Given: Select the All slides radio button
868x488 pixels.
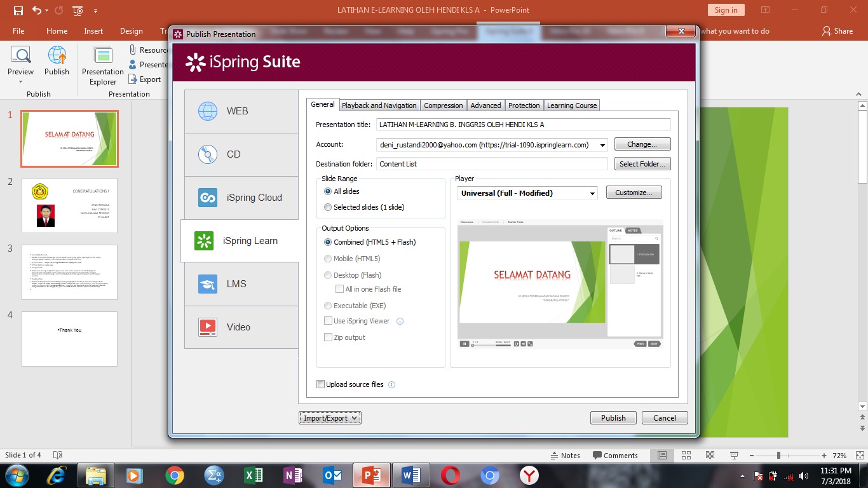Looking at the screenshot, I should point(328,191).
